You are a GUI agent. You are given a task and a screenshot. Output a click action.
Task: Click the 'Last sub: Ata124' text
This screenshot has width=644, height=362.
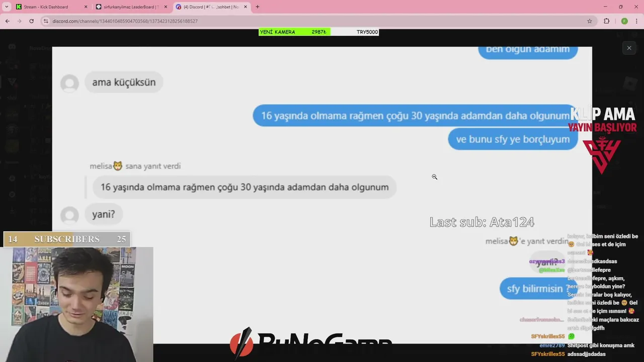[481, 222]
